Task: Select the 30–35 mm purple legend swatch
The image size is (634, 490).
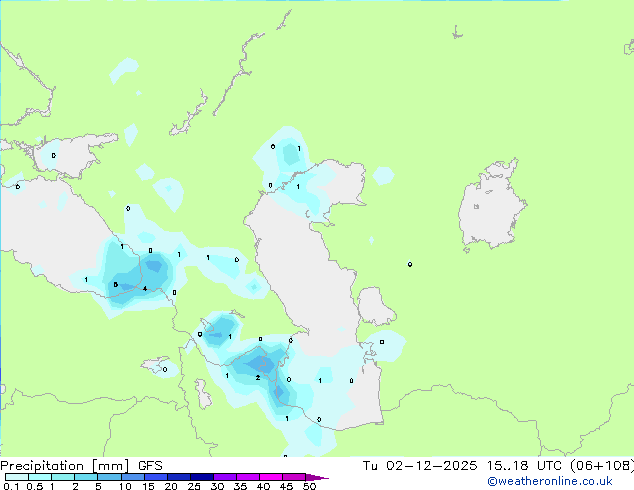Action: tap(224, 477)
